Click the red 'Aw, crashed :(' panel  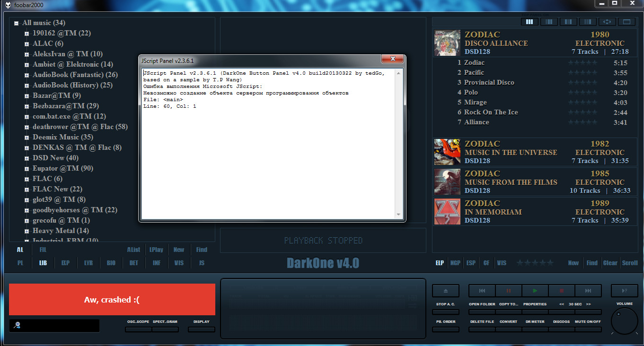112,299
